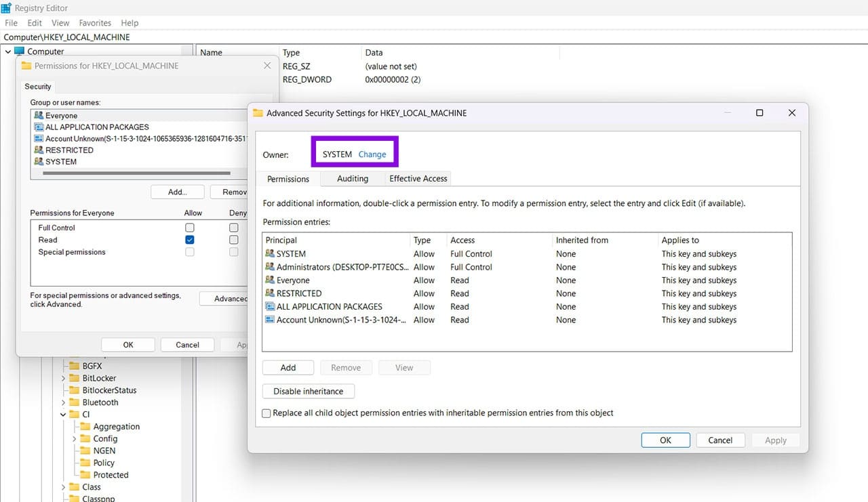The image size is (868, 502).
Task: Open the View menu
Action: coord(60,23)
